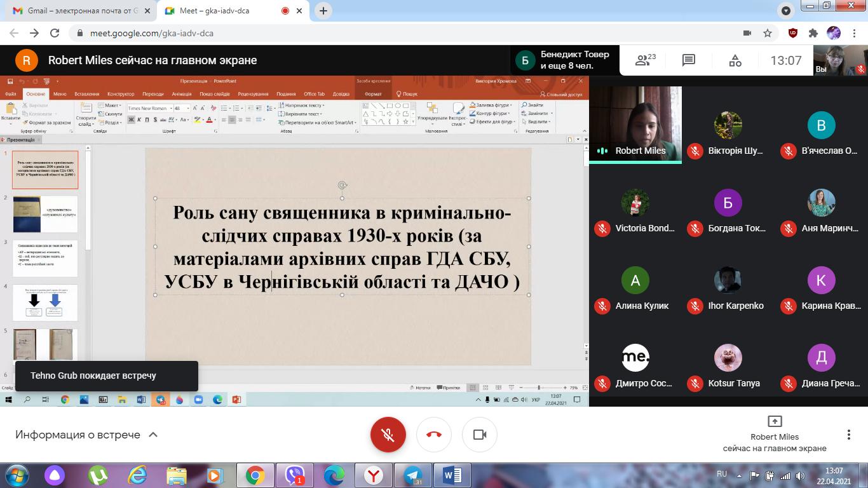Go forward in Chrome
Viewport: 868px width, 488px height.
(34, 33)
